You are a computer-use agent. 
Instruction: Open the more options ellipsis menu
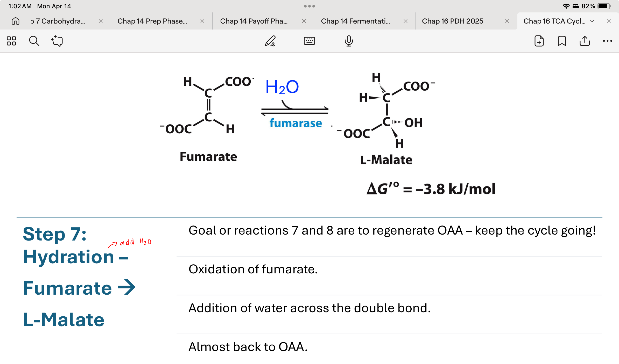pos(607,41)
